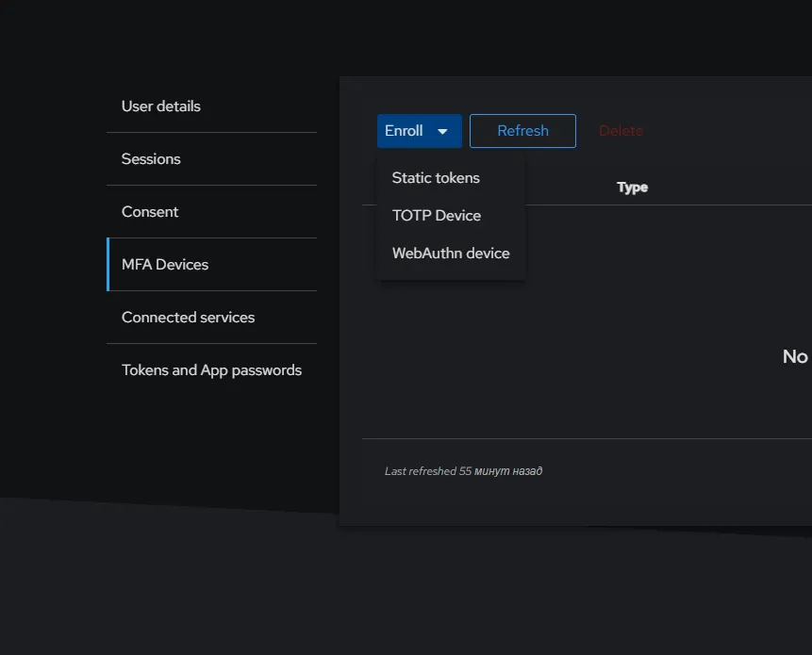Open the User details tab

pos(161,106)
